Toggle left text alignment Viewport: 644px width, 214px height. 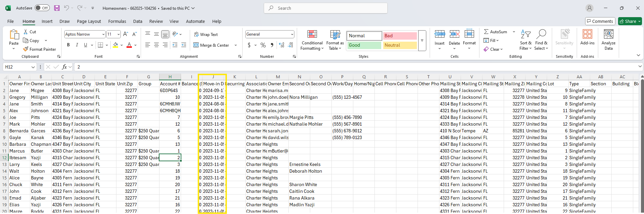[x=148, y=45]
